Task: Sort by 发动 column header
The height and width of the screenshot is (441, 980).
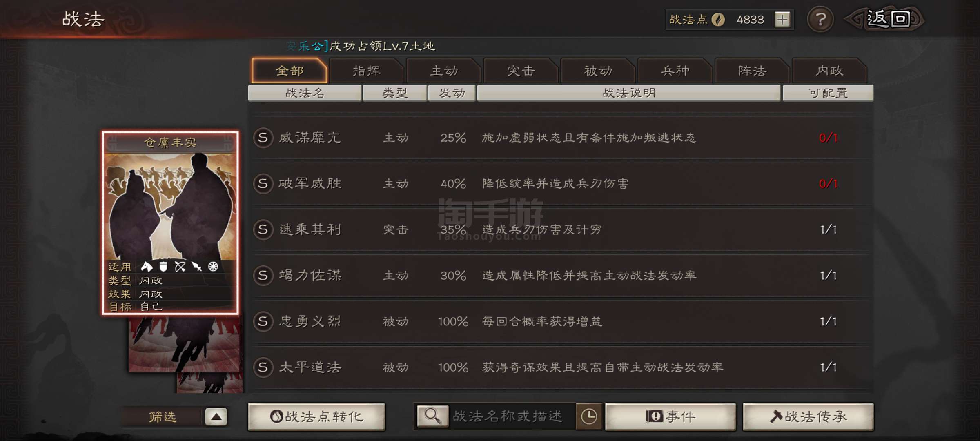Action: coord(452,93)
